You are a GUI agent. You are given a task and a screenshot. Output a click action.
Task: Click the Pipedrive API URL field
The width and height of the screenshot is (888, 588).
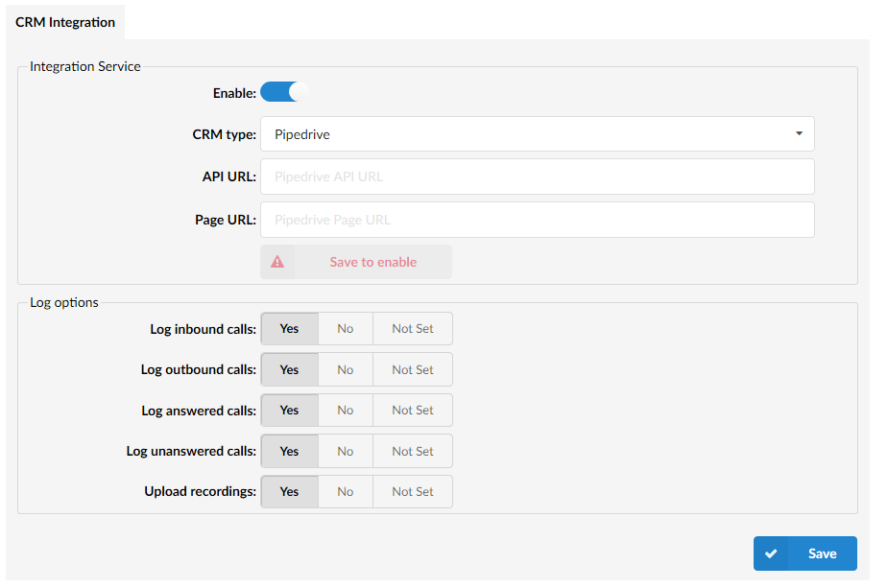537,176
